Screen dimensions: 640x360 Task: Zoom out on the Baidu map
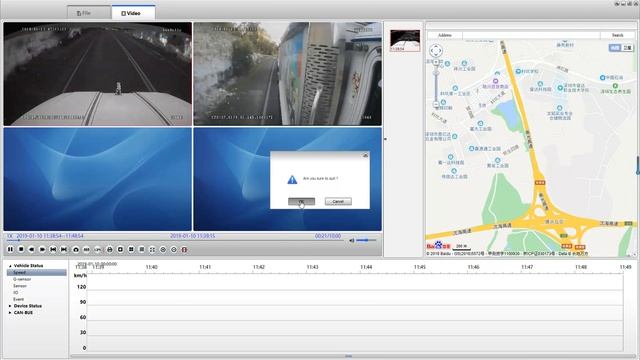[x=436, y=104]
